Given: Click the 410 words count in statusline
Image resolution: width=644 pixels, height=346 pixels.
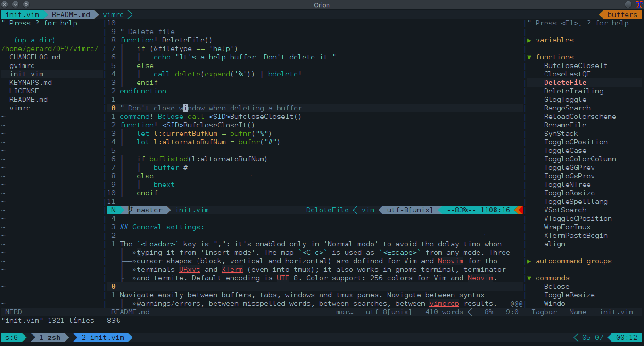Looking at the screenshot, I should point(444,312).
